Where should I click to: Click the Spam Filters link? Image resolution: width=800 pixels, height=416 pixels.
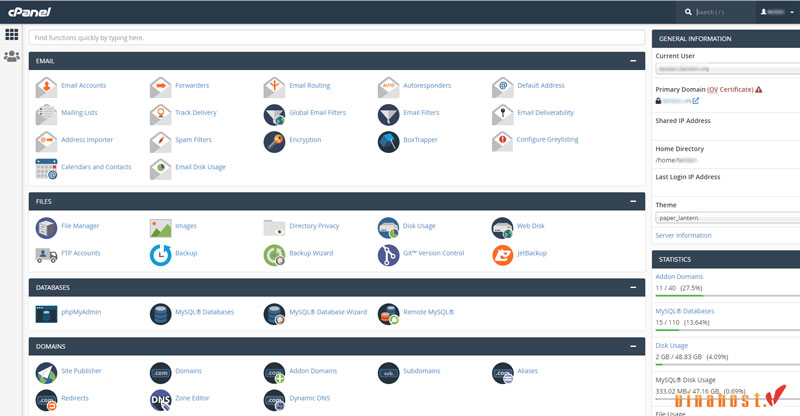point(193,140)
